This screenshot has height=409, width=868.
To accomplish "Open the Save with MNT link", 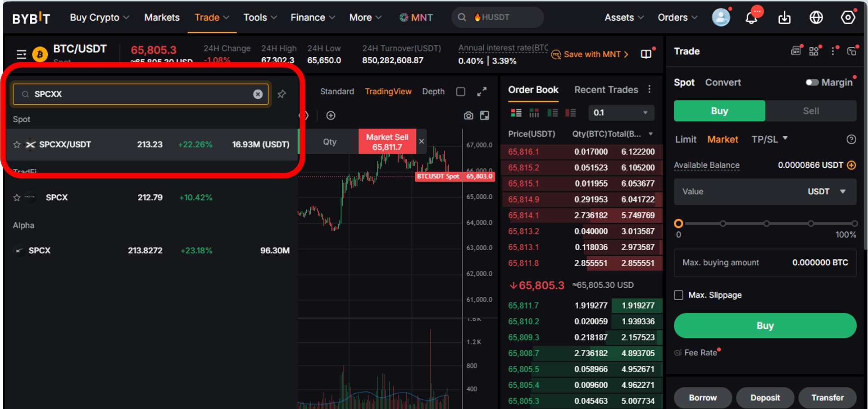I will tap(590, 54).
